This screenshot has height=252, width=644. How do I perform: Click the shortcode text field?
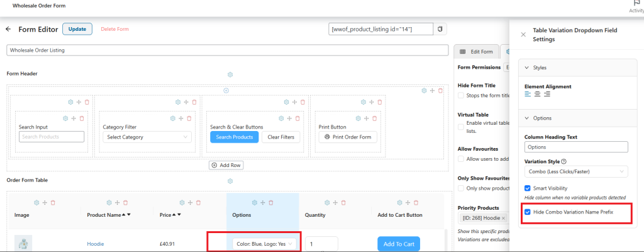click(380, 29)
